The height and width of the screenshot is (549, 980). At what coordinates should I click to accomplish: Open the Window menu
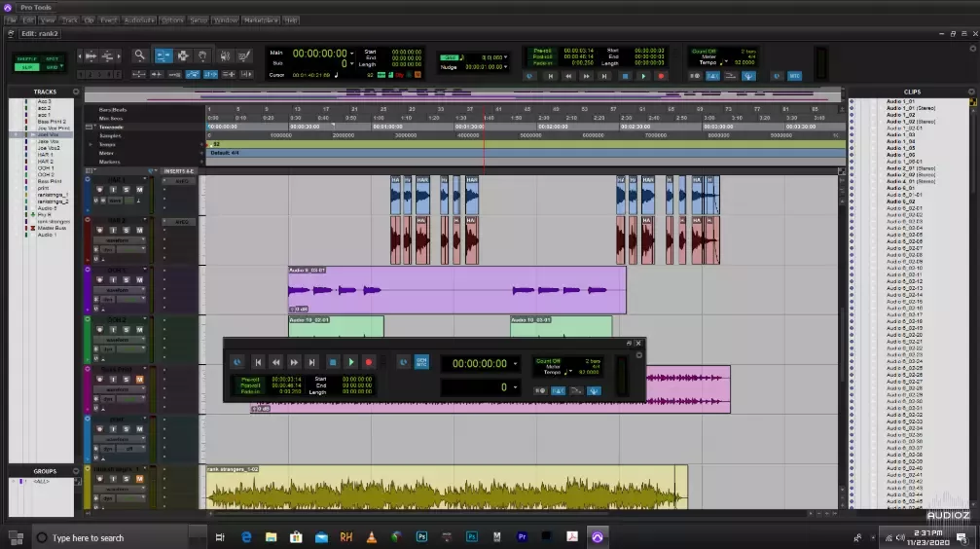(x=226, y=20)
